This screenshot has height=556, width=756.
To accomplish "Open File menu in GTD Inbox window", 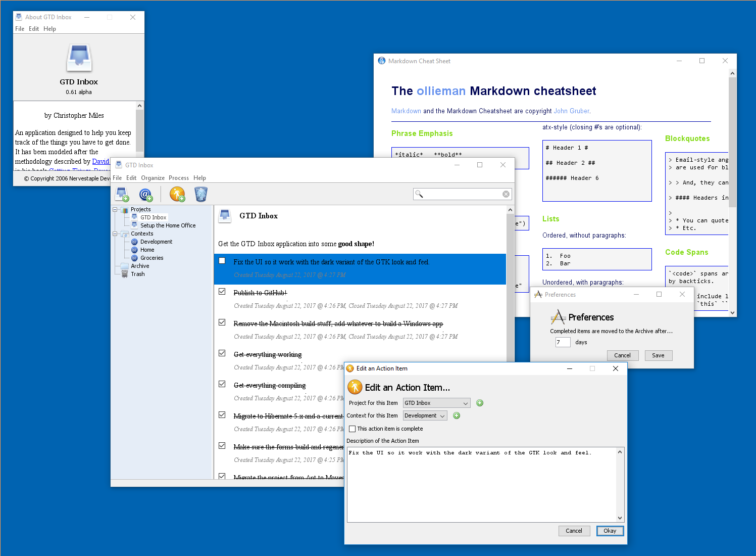I will 117,178.
